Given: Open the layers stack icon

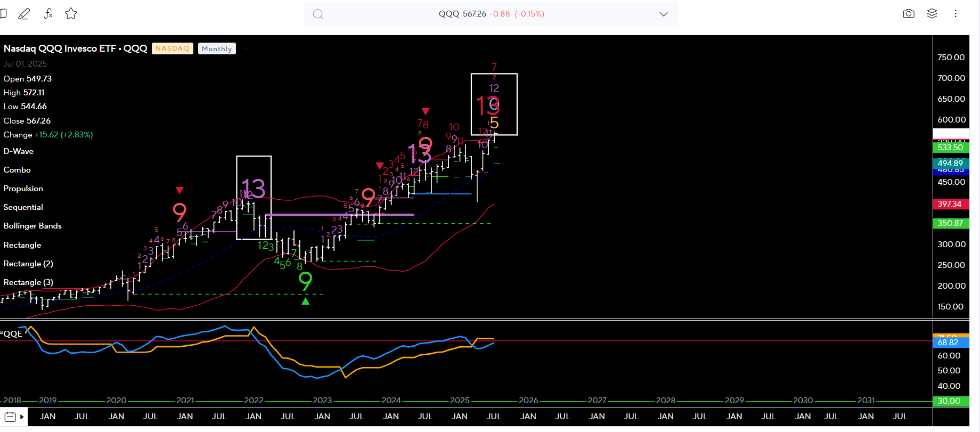Looking at the screenshot, I should [932, 14].
